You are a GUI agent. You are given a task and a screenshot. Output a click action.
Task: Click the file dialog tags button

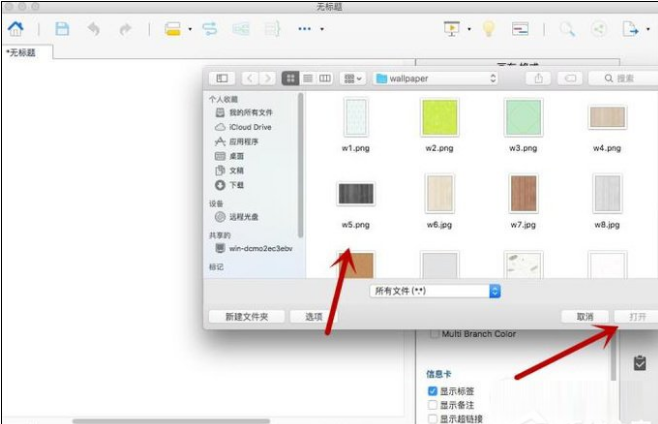570,78
